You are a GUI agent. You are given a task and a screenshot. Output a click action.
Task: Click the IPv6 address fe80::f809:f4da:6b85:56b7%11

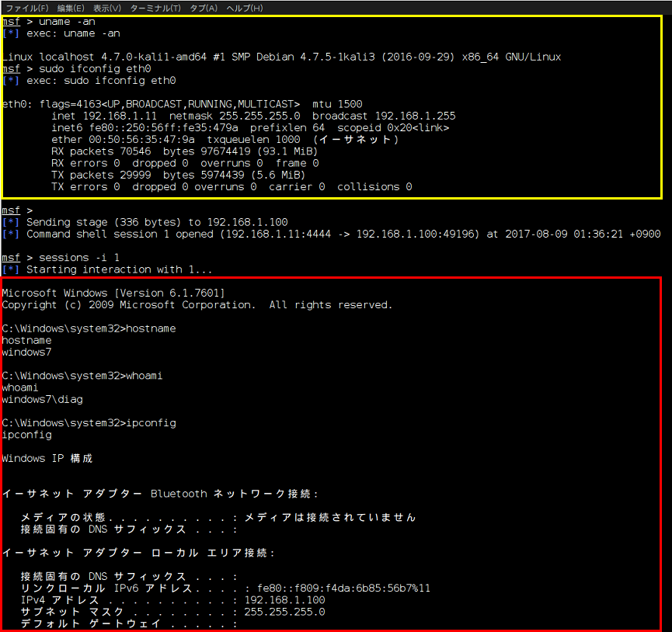(343, 589)
